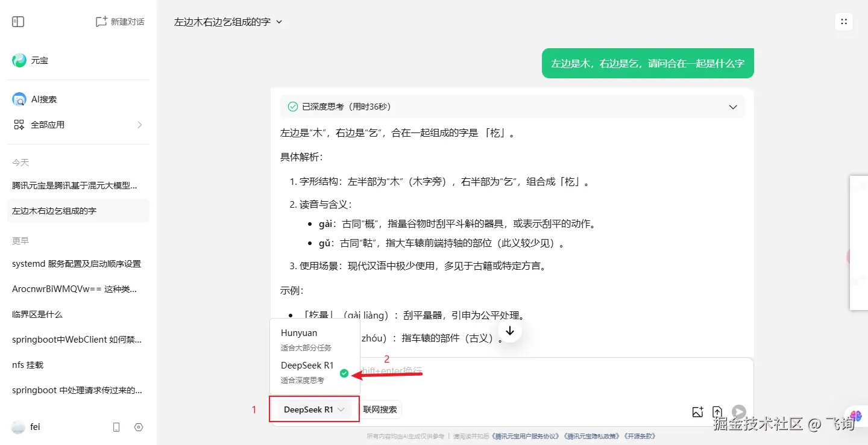The height and width of the screenshot is (445, 868).
Task: Collapse the sidebar panel icon
Action: point(18,22)
